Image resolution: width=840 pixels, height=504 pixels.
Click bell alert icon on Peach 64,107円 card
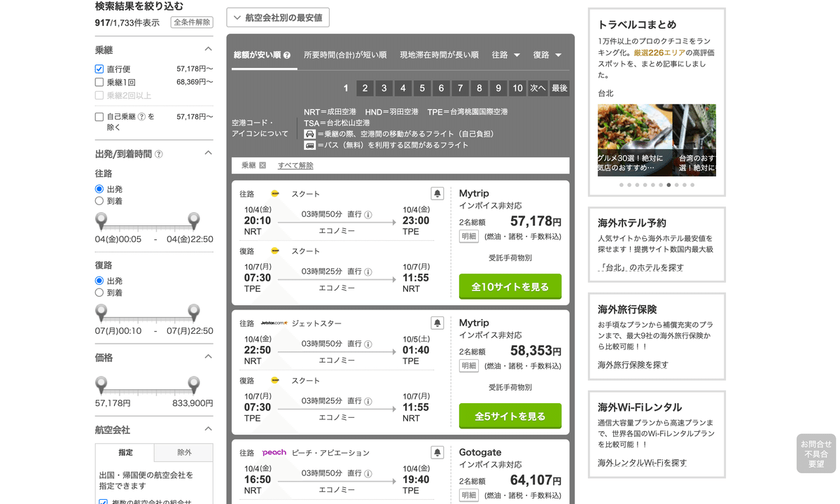pyautogui.click(x=437, y=452)
